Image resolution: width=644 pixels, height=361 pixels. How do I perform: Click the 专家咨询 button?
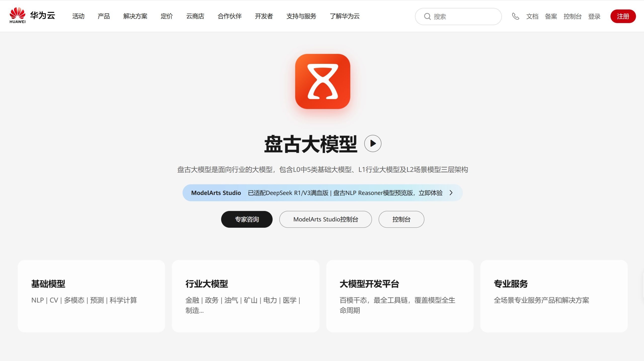point(247,219)
